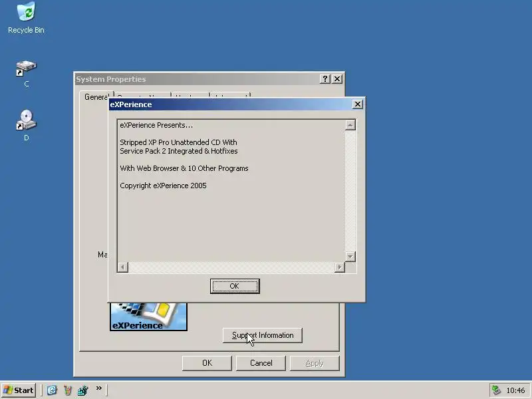
Task: Select the General tab in System Properties
Action: click(x=96, y=97)
